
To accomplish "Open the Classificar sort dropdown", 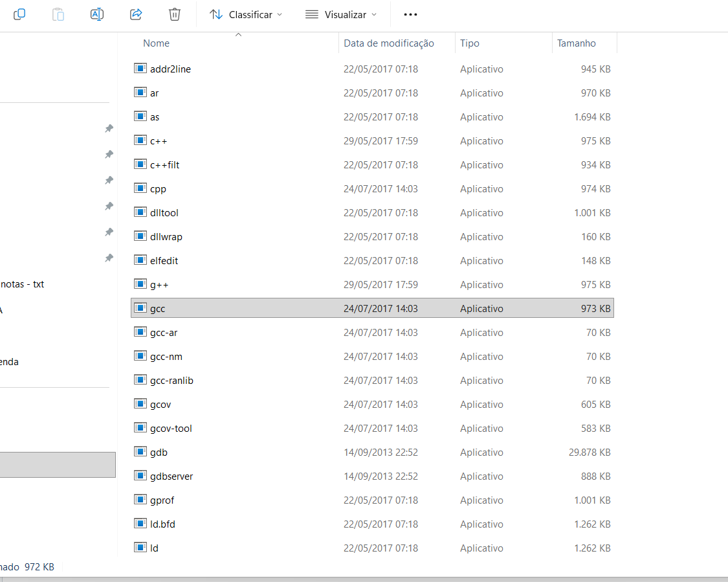I will tap(246, 14).
